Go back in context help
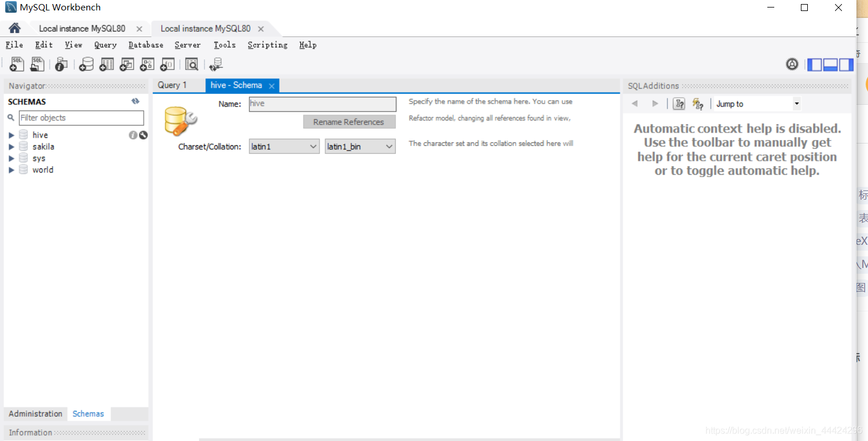This screenshot has width=868, height=441. pyautogui.click(x=635, y=104)
